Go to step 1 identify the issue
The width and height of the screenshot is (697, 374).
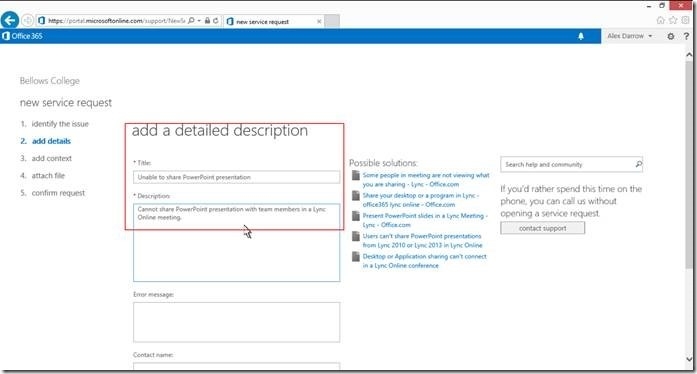point(54,124)
